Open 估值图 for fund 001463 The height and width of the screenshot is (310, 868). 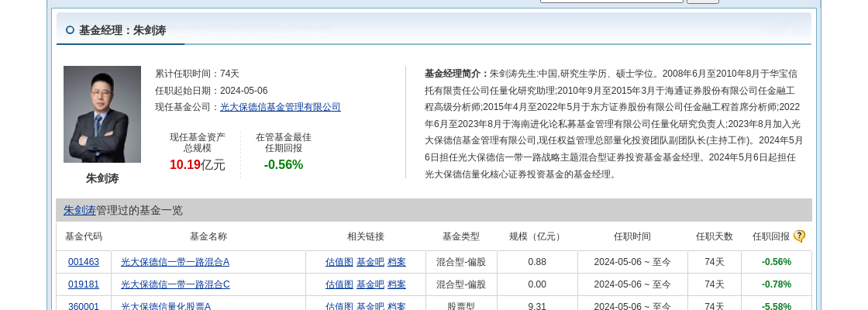(339, 262)
